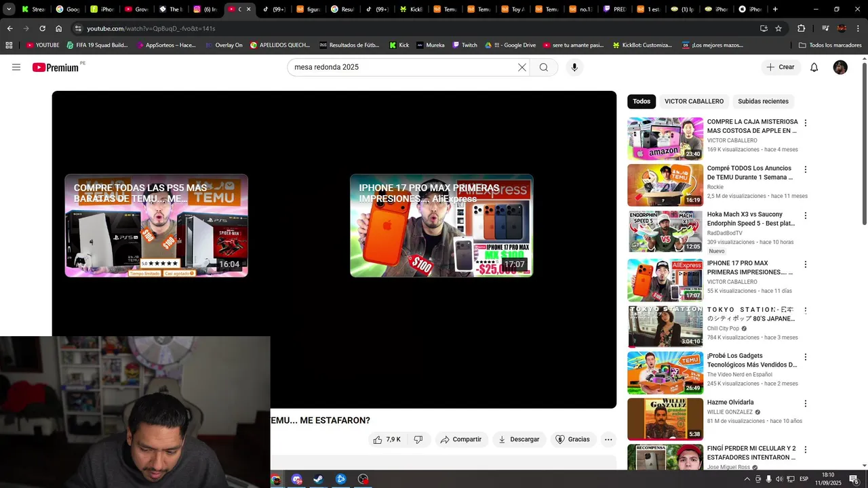
Task: Clear the search box text
Action: coord(521,67)
